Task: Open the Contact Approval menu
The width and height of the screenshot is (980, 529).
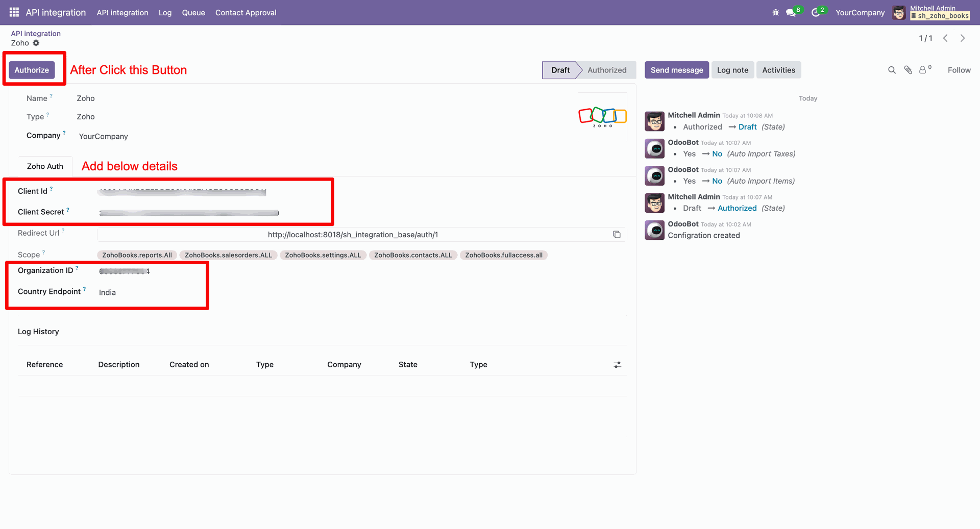Action: click(x=246, y=13)
